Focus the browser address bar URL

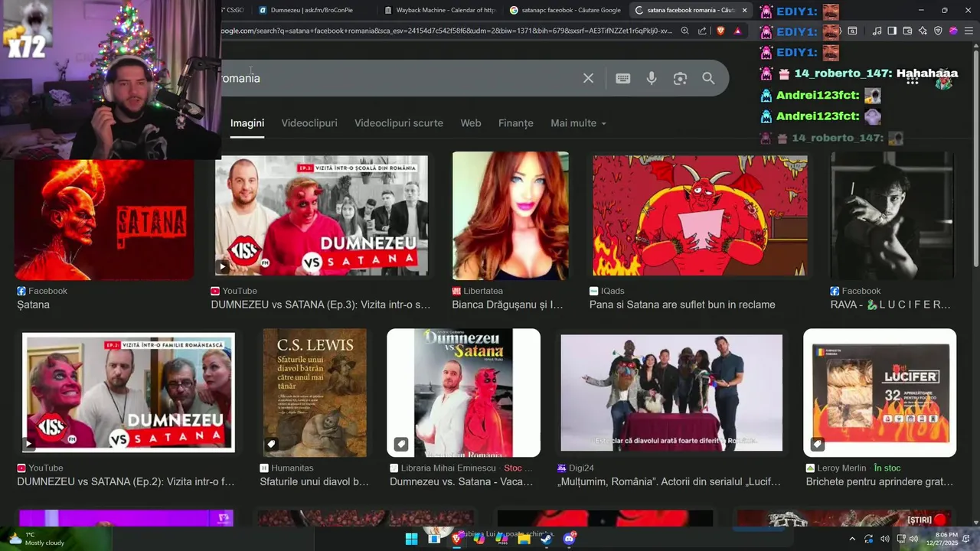tap(446, 31)
